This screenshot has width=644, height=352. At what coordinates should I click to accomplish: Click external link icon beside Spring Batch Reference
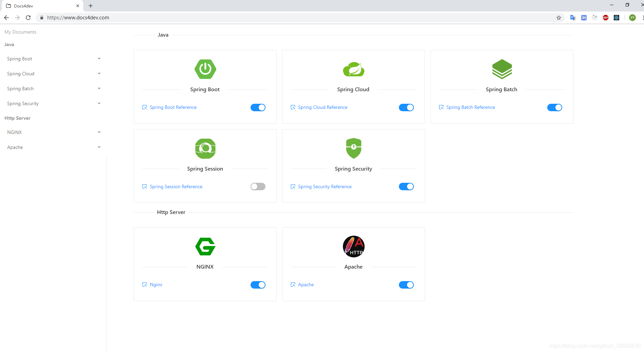pyautogui.click(x=441, y=107)
